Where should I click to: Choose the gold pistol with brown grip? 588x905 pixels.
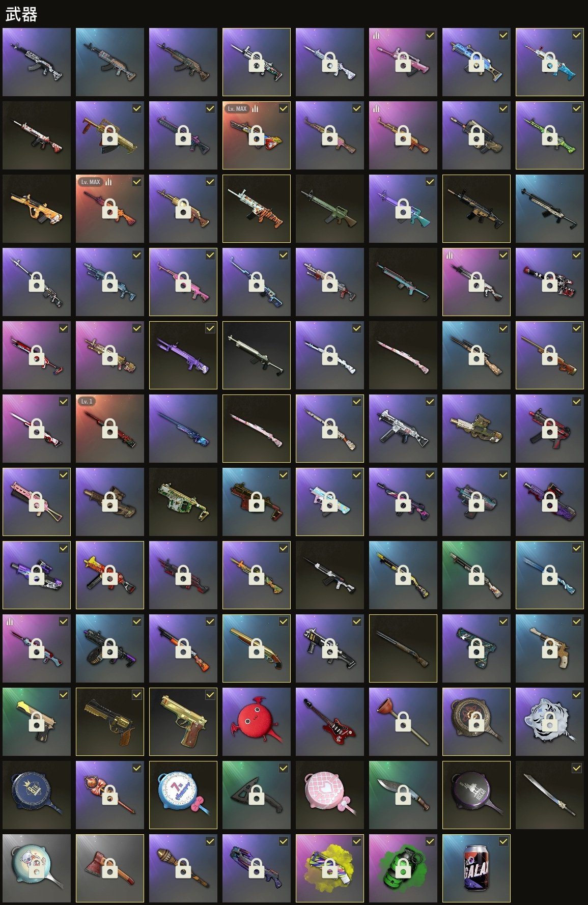[183, 722]
